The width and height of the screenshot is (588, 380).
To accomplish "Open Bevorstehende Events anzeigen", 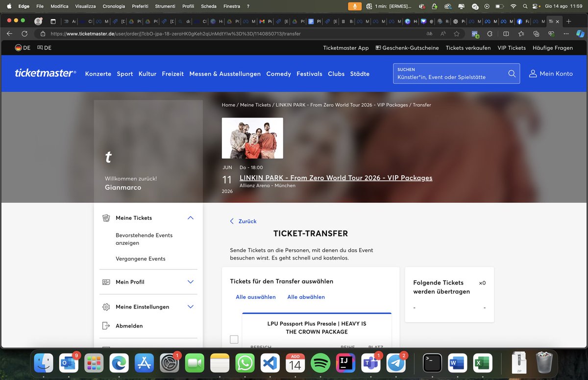I will coord(144,239).
